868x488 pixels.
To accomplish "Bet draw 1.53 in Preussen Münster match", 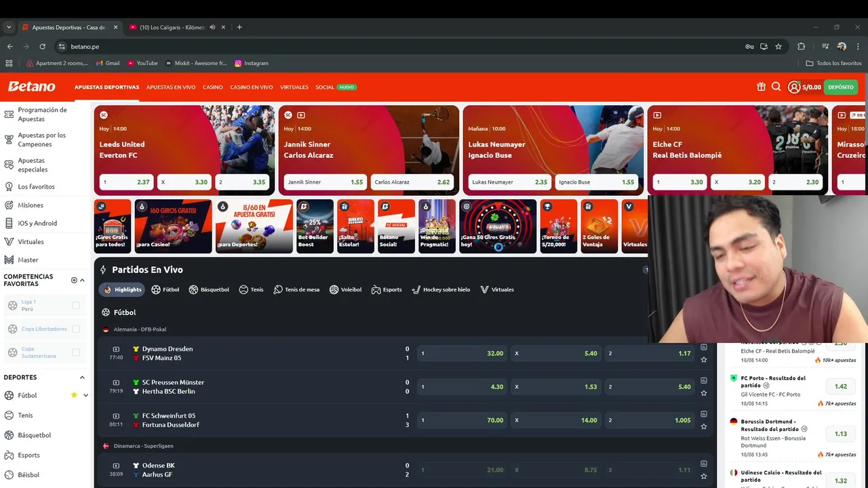I will pyautogui.click(x=556, y=386).
